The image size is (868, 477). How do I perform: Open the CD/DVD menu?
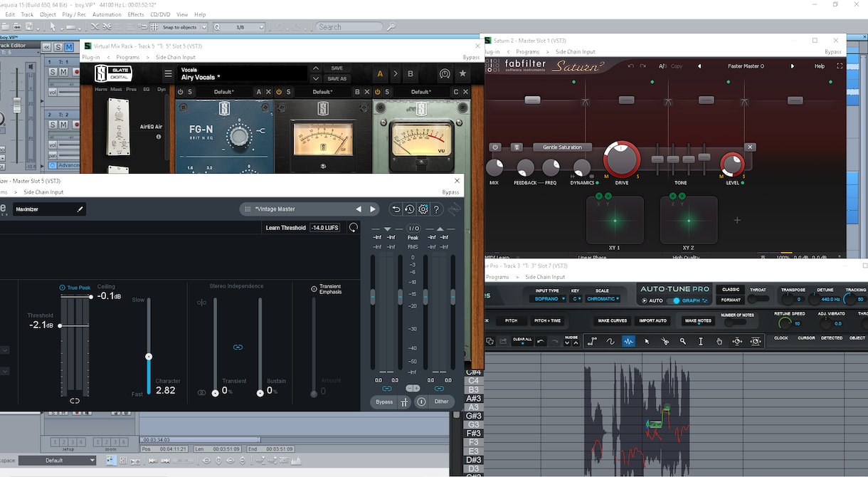(160, 14)
